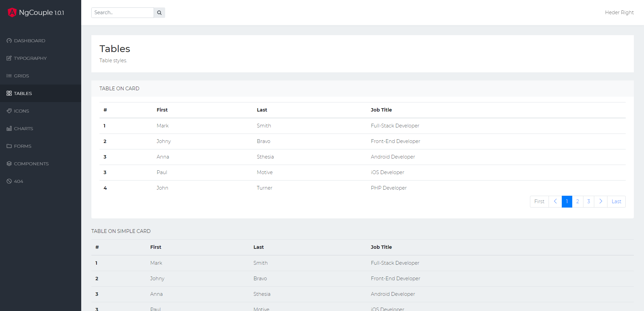This screenshot has width=644, height=311.
Task: Click Android Developer in simple card table
Action: pos(393,294)
